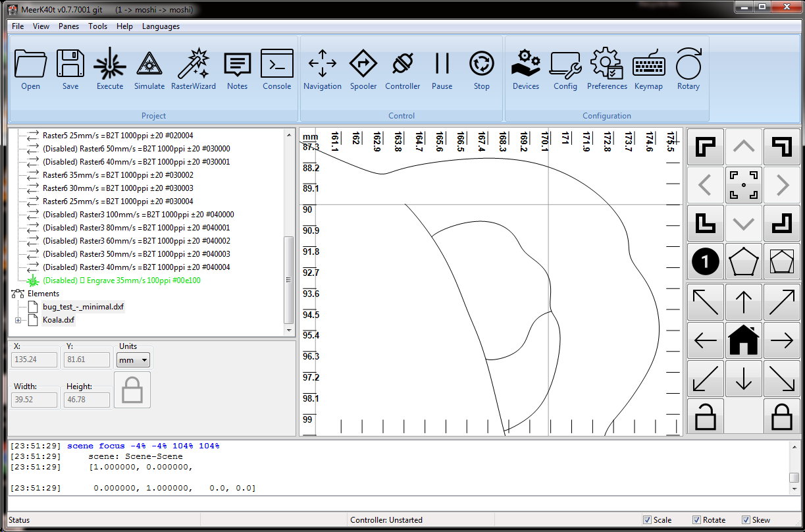Click the unlock rail open padlock icon
The height and width of the screenshot is (532, 805).
(706, 416)
